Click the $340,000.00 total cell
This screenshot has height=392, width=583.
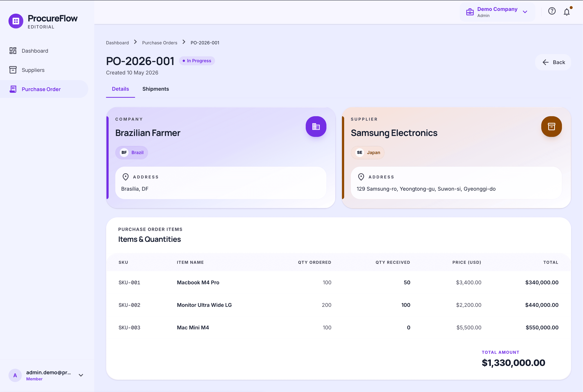click(x=542, y=282)
